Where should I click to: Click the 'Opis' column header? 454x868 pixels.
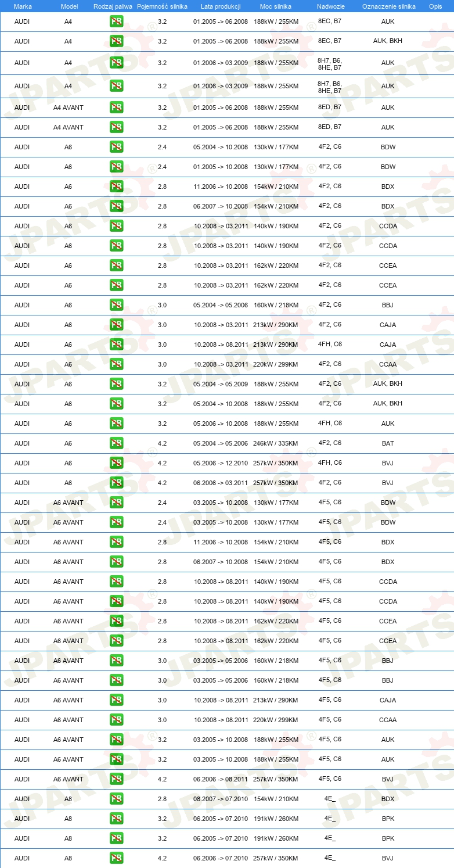pyautogui.click(x=435, y=6)
